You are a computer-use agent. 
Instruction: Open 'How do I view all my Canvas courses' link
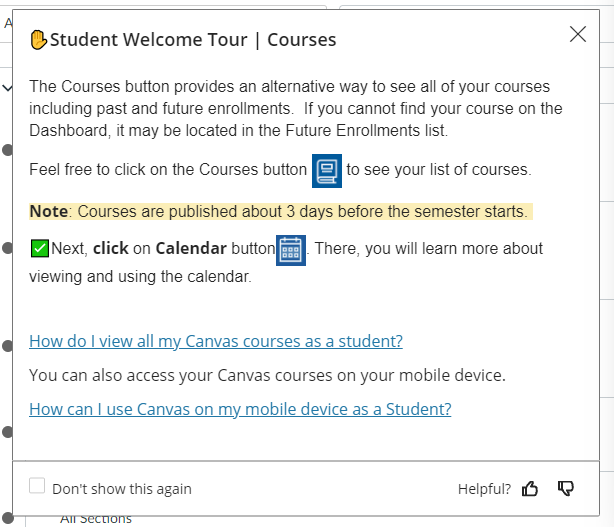point(216,341)
